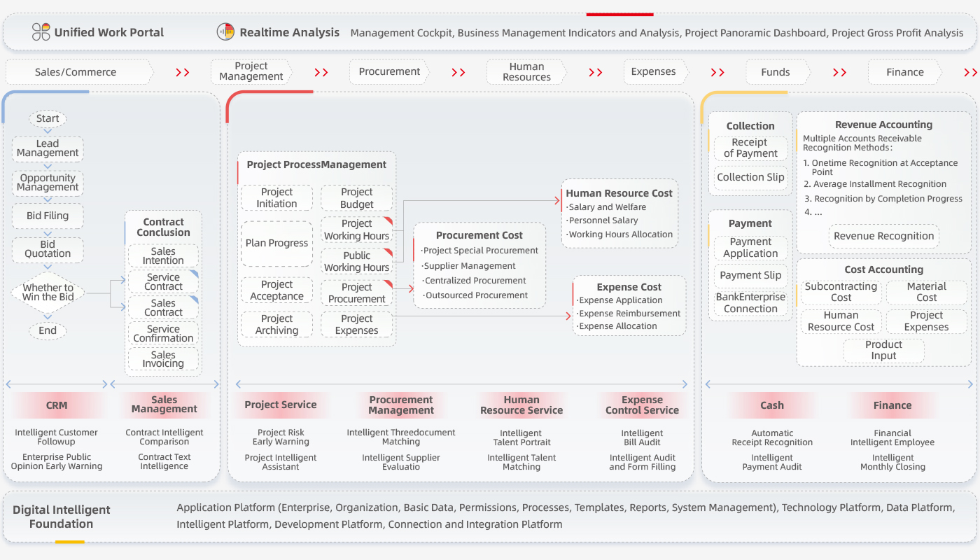Select the Project Budget box
Viewport: 980px width, 560px height.
tap(357, 198)
